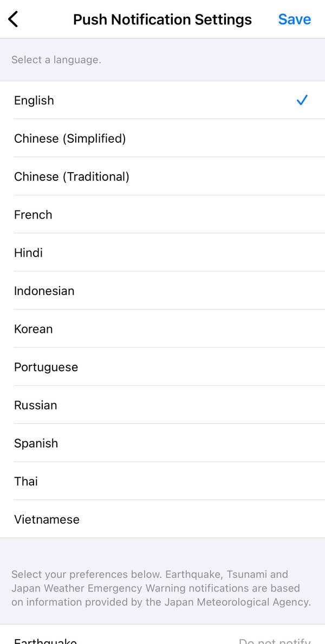Image resolution: width=325 pixels, height=644 pixels.
Task: Select Chinese (Simplified) language option
Action: (162, 139)
